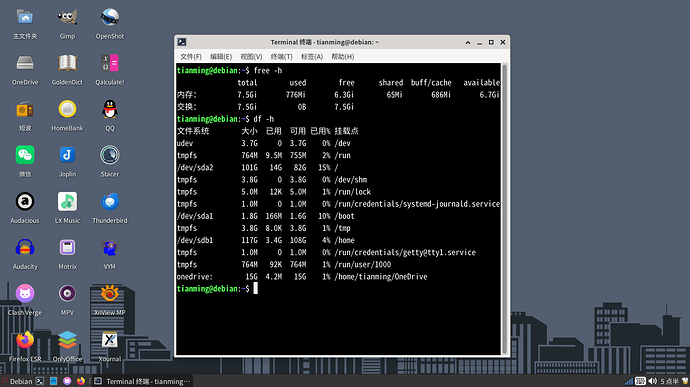Click the /dev/sda1 filesystem text
The height and width of the screenshot is (387, 690).
click(195, 216)
